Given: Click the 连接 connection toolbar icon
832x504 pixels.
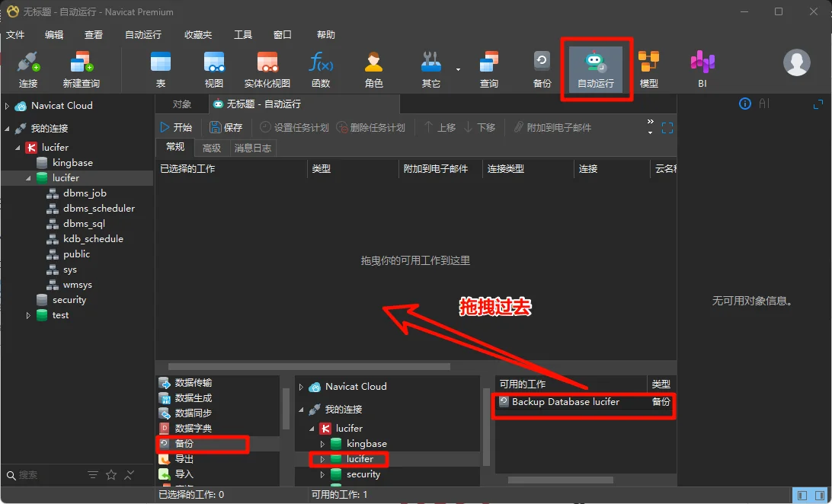Looking at the screenshot, I should point(28,69).
